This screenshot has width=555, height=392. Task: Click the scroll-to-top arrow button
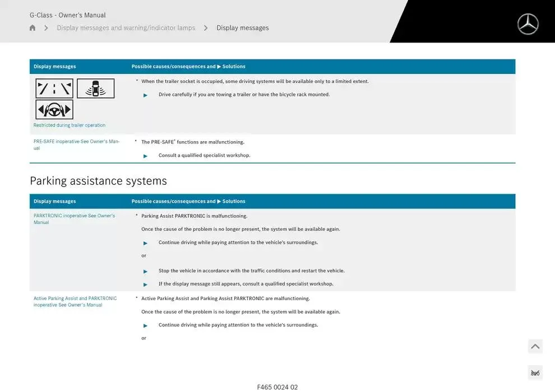point(535,347)
